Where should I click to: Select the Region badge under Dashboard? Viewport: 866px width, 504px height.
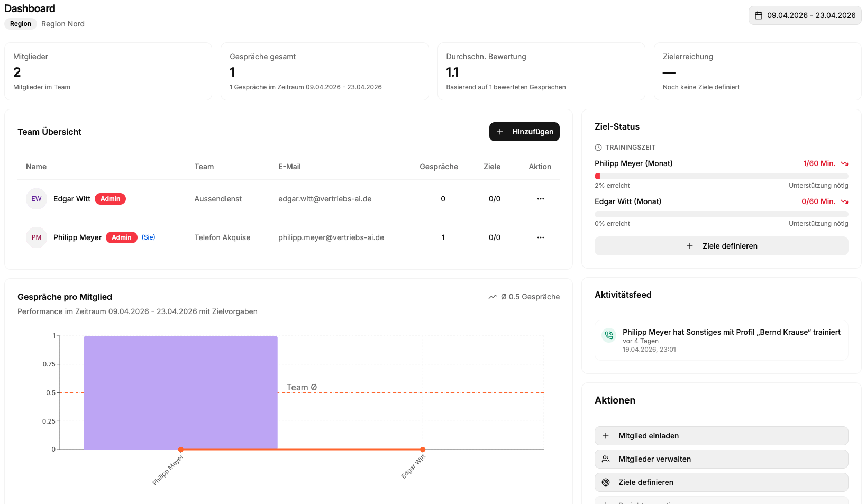click(20, 24)
